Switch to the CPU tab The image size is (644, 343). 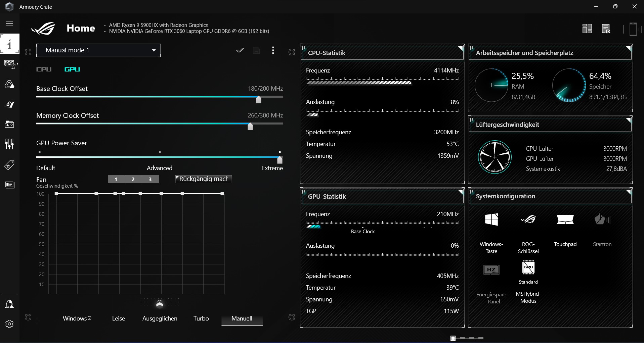pyautogui.click(x=44, y=69)
